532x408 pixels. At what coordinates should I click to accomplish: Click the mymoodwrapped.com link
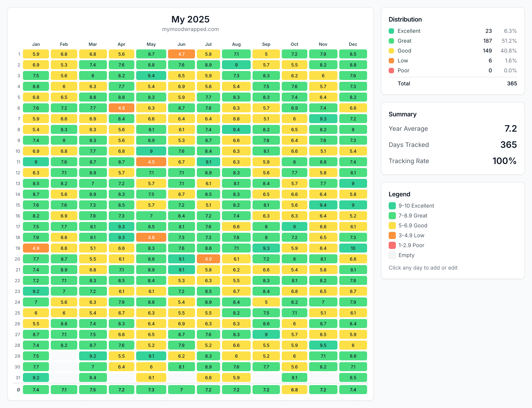190,29
